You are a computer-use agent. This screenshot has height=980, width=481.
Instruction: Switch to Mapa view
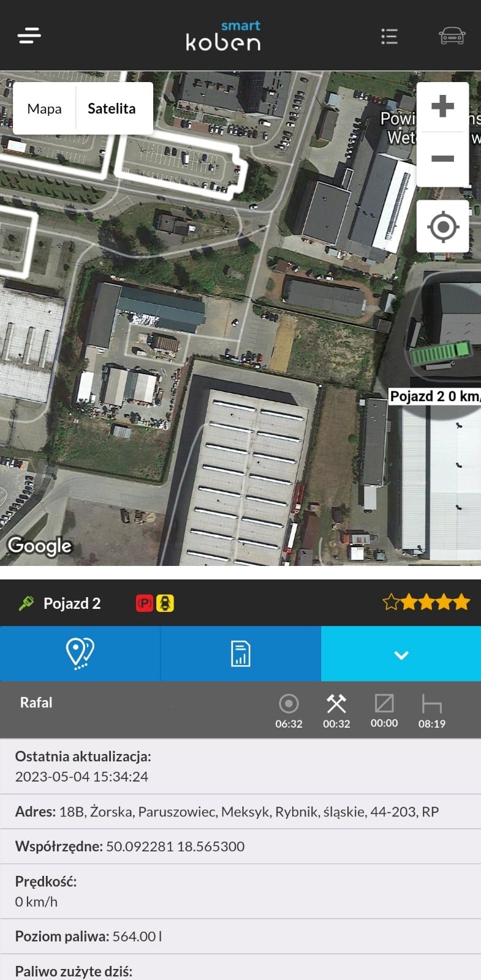(x=45, y=109)
